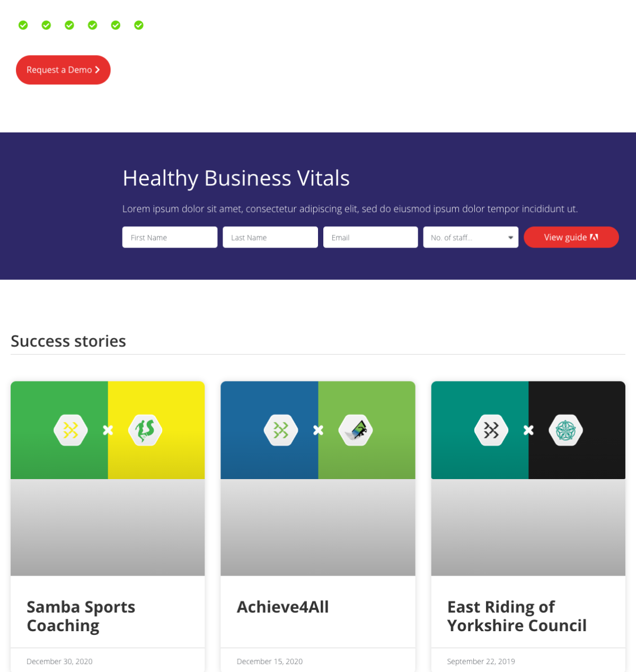Open the No. of staff dropdown
This screenshot has width=636, height=672.
click(471, 237)
